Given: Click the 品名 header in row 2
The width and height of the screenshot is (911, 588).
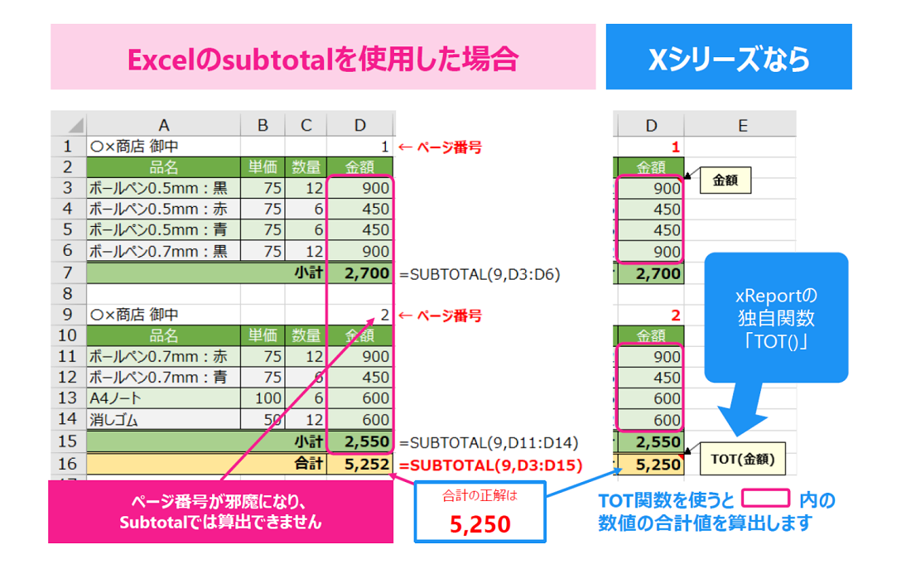Looking at the screenshot, I should (163, 167).
